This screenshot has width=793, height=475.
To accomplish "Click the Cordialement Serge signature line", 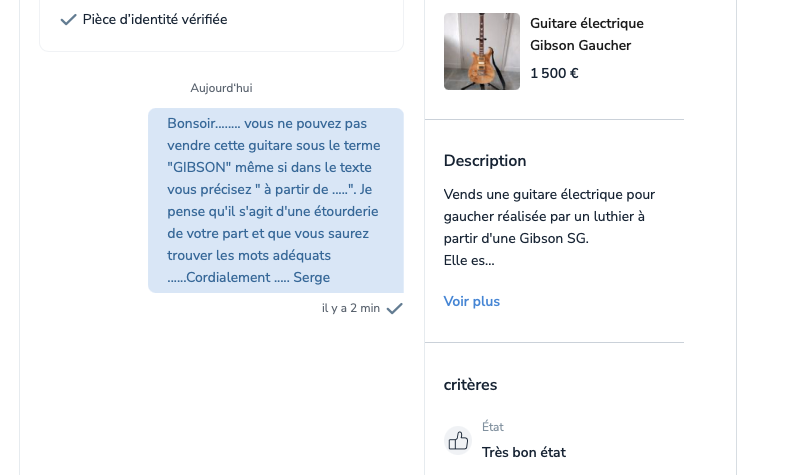I will [248, 278].
